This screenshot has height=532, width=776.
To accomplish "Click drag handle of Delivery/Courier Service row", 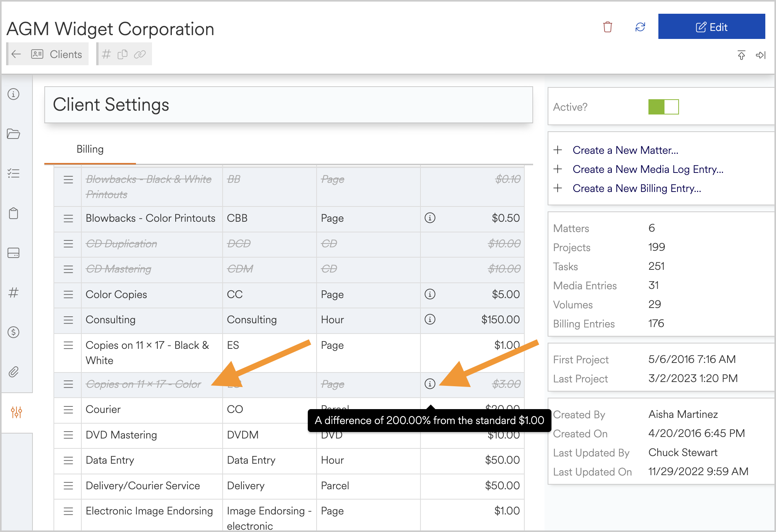I will 68,485.
